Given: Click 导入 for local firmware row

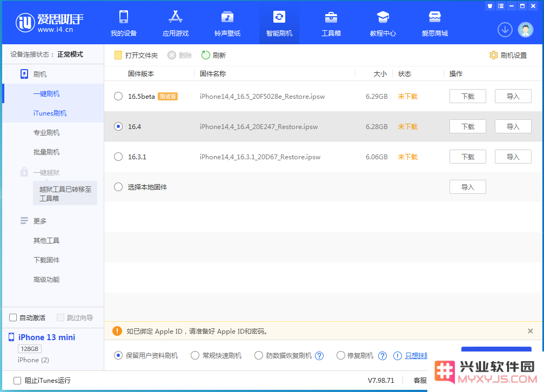Looking at the screenshot, I should point(468,187).
